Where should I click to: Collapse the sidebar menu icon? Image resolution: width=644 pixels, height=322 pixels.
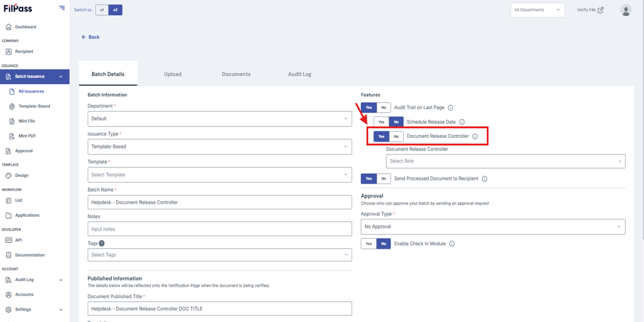click(x=62, y=8)
